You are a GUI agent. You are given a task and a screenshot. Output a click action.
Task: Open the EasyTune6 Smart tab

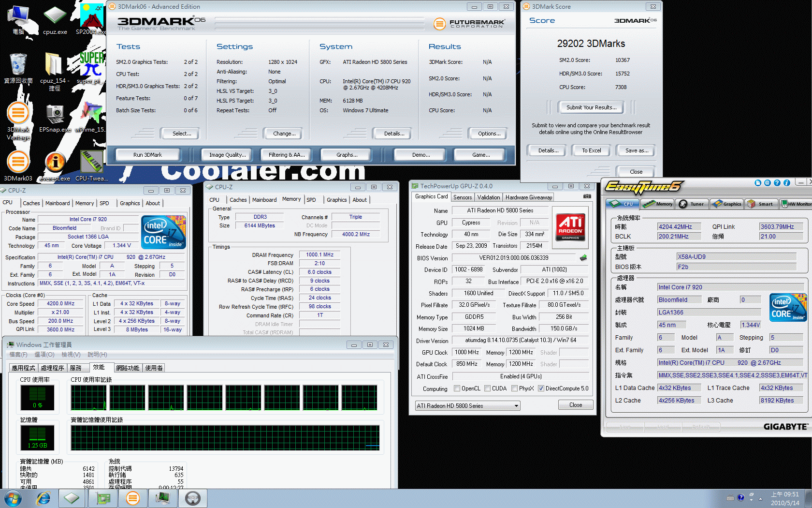[761, 204]
